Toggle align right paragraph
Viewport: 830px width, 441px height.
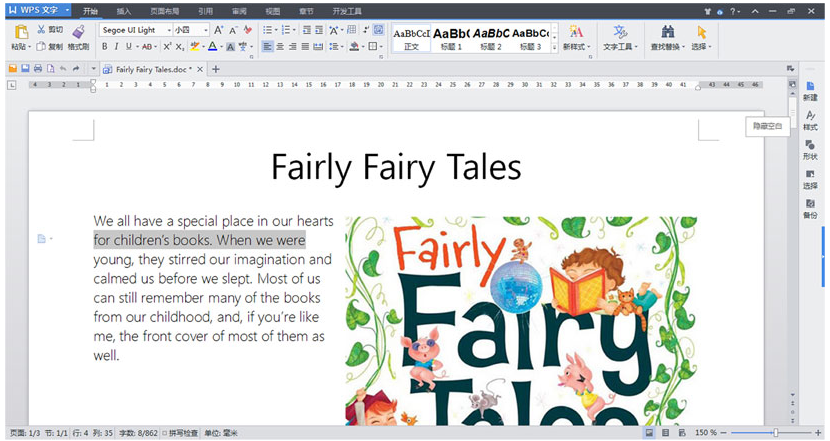293,47
